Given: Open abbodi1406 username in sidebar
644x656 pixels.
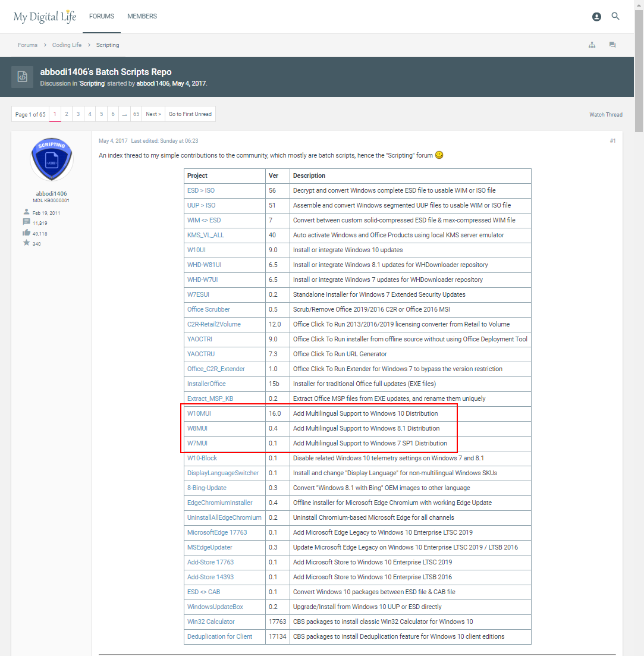Looking at the screenshot, I should (x=51, y=193).
